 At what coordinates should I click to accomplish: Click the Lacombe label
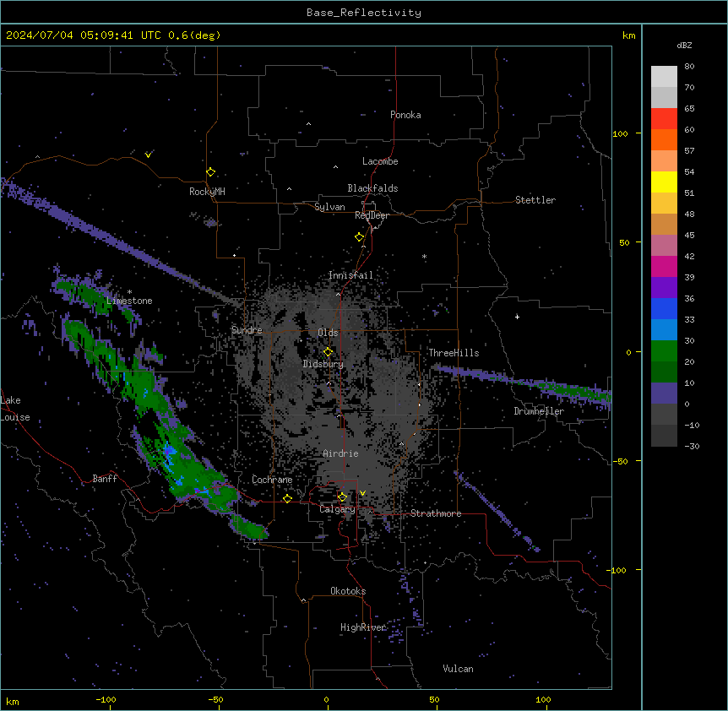[x=380, y=161]
